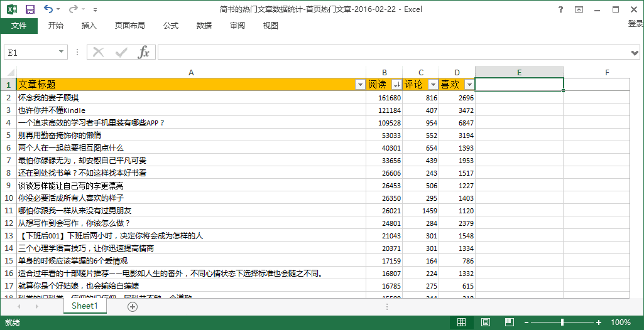Switch to Page Layout view icon

click(x=485, y=322)
